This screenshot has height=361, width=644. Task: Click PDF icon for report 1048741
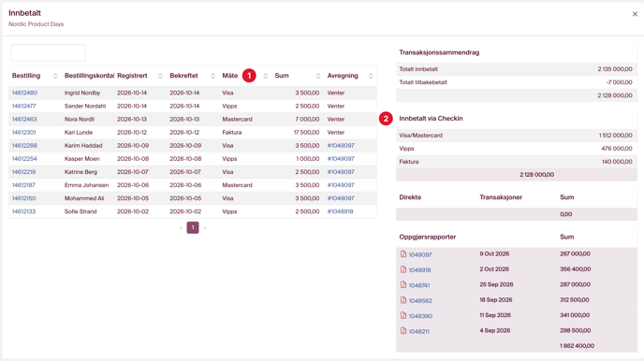(403, 284)
